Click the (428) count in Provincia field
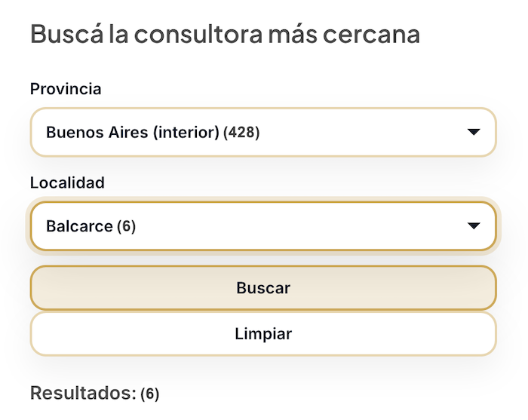The height and width of the screenshot is (420, 528). coord(241,133)
